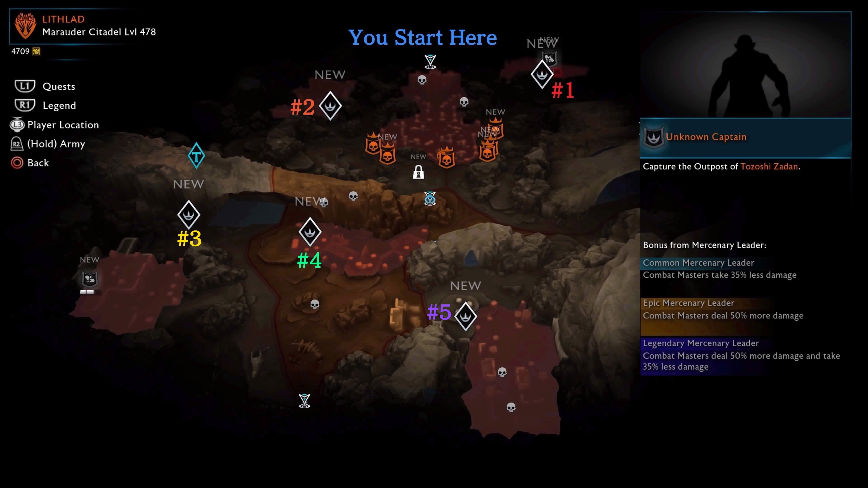Click the #4 green diamond outpost icon
This screenshot has width=868, height=488.
click(x=310, y=232)
